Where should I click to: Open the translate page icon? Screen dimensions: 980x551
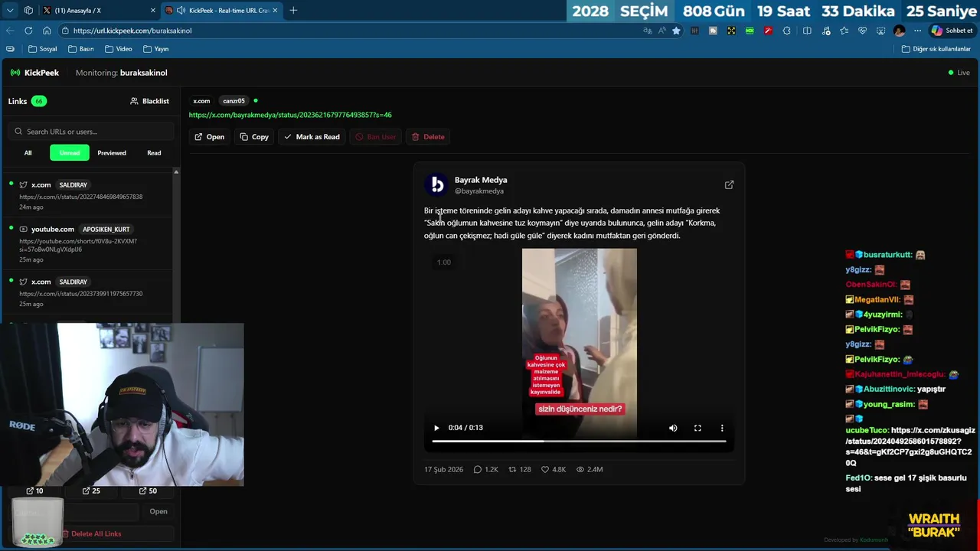pos(648,31)
